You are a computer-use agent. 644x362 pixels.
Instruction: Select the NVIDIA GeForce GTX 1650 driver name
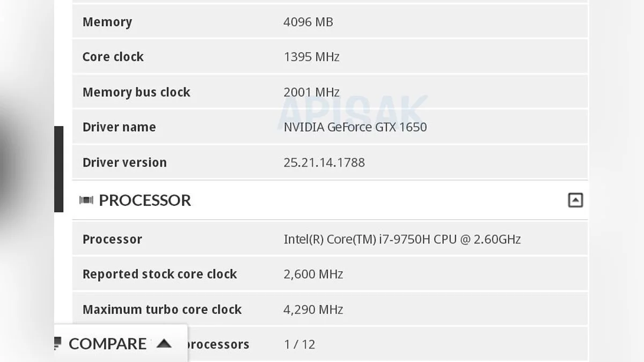[x=355, y=127]
